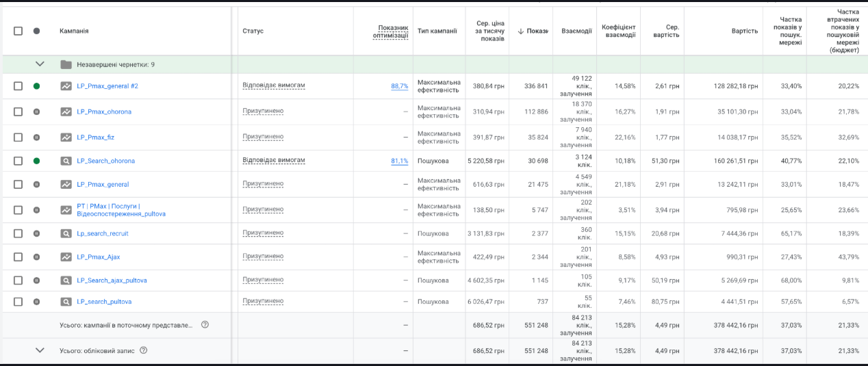Open LP_Pmax_ohorona campaign link
Image resolution: width=868 pixels, height=366 pixels.
104,112
